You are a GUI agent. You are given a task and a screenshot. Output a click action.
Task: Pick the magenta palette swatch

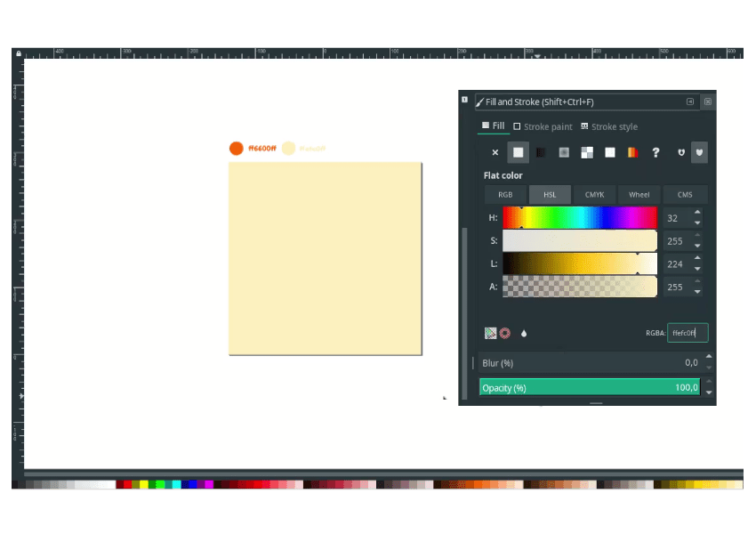(x=209, y=484)
